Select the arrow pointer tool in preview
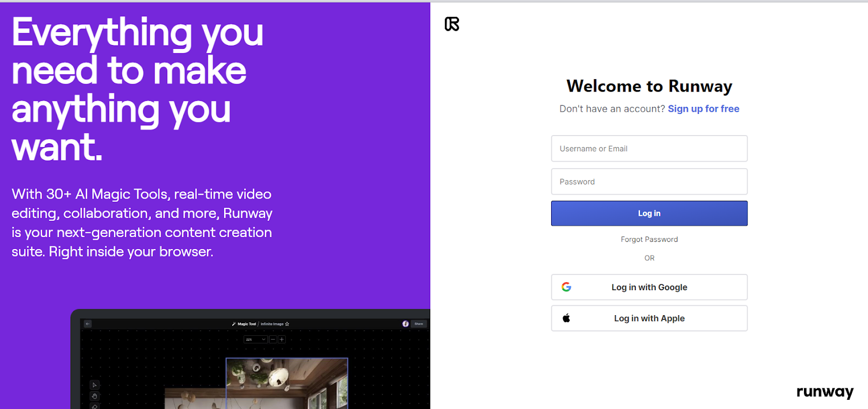The height and width of the screenshot is (409, 868). pos(94,385)
